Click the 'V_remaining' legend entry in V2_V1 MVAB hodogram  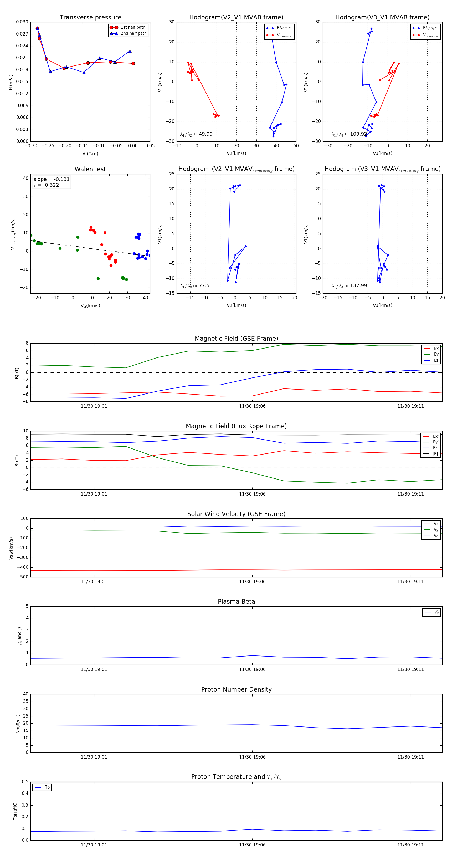click(x=279, y=35)
